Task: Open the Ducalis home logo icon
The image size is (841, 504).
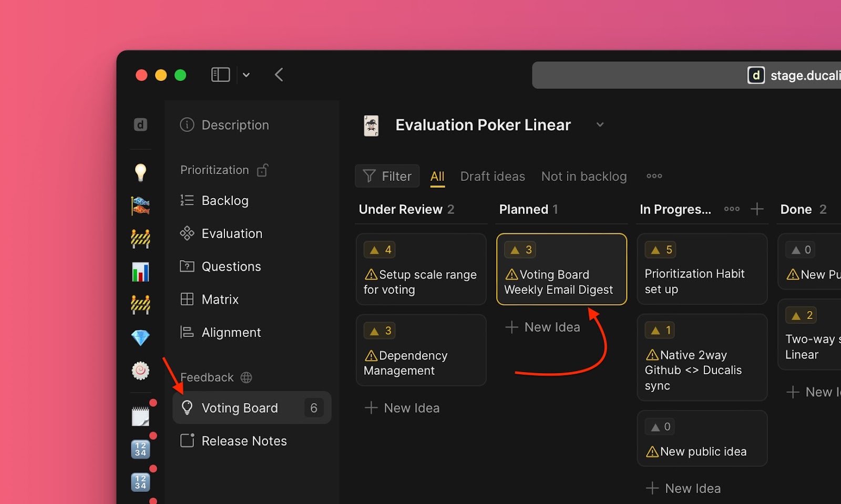Action: [140, 125]
